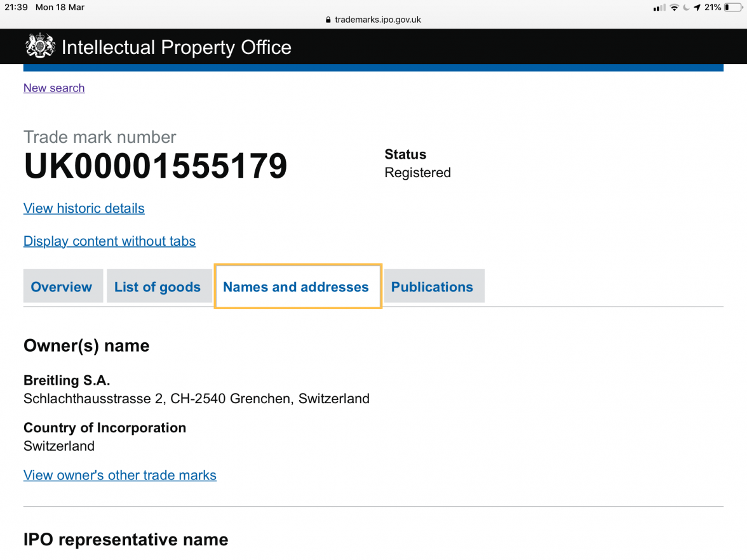Image resolution: width=747 pixels, height=560 pixels.
Task: Click the trade mark number UK00001555179
Action: (x=156, y=166)
